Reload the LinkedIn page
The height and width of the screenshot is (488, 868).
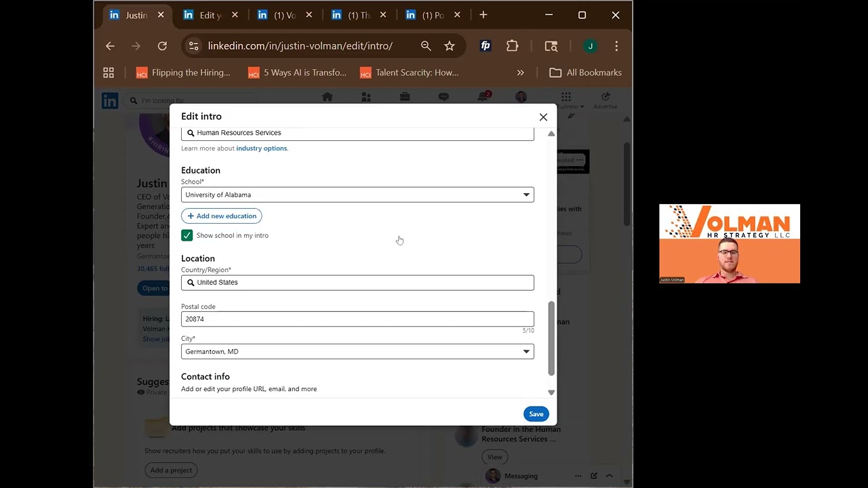(x=162, y=46)
